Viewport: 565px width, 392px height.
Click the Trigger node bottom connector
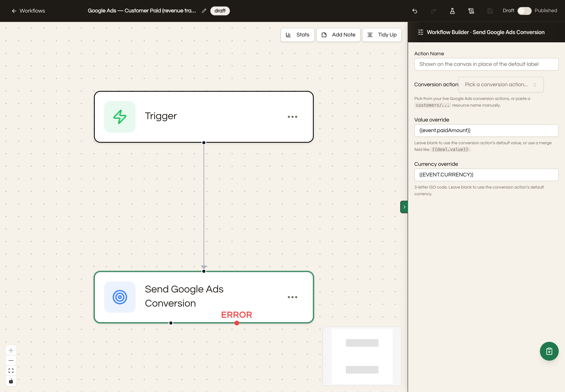pyautogui.click(x=204, y=143)
